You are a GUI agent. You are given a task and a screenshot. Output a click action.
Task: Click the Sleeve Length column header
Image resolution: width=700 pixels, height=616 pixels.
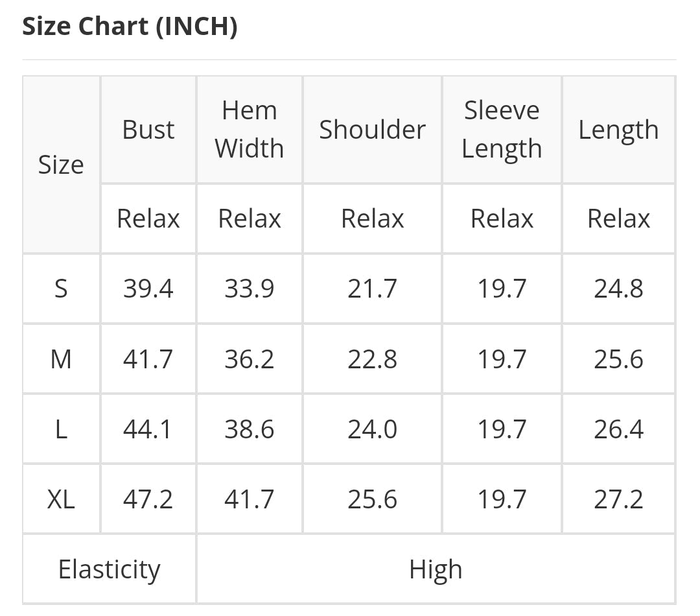tap(502, 130)
